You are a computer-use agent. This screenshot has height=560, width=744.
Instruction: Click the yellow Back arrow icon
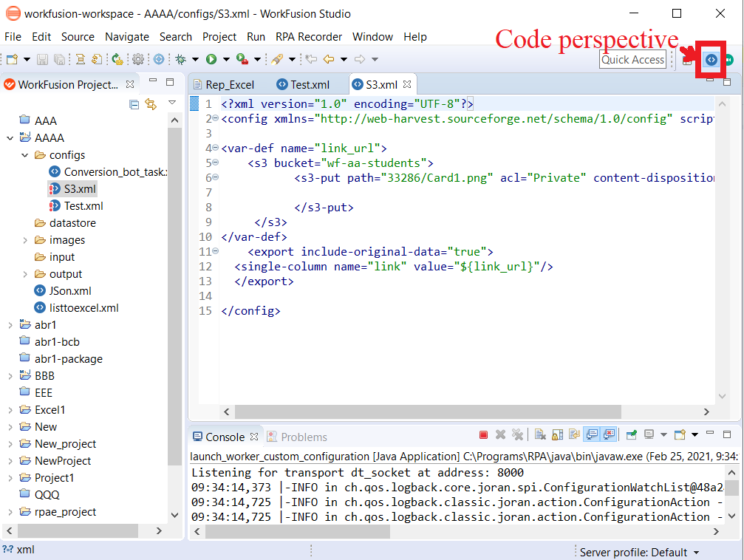(328, 59)
